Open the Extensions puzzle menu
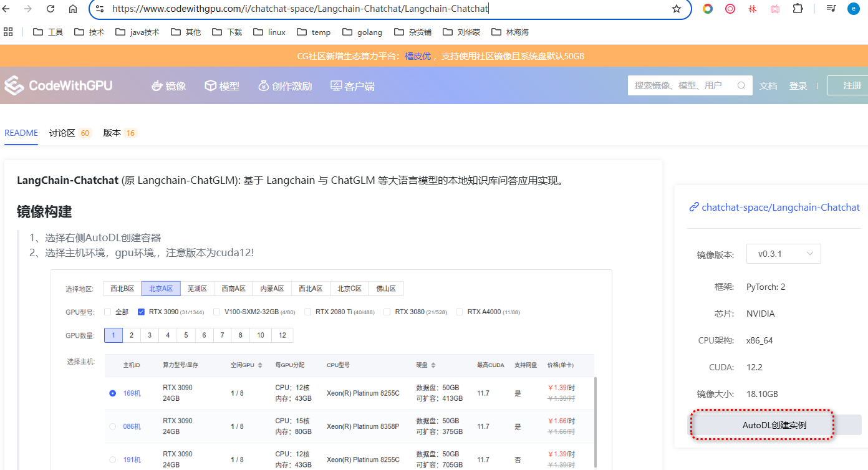The width and height of the screenshot is (868, 470). tap(798, 9)
